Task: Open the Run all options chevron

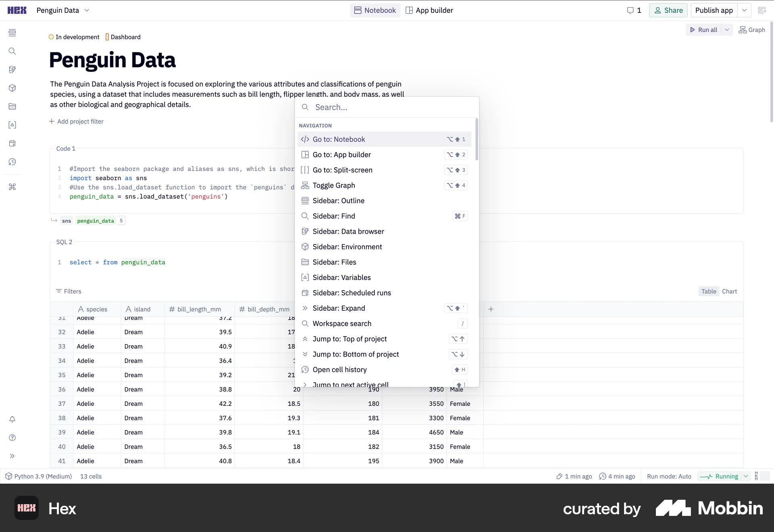Action: coord(727,29)
